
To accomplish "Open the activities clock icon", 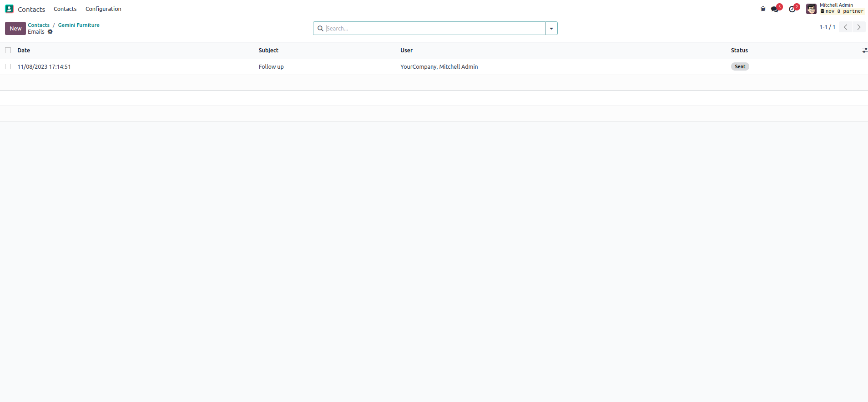I will coord(792,9).
